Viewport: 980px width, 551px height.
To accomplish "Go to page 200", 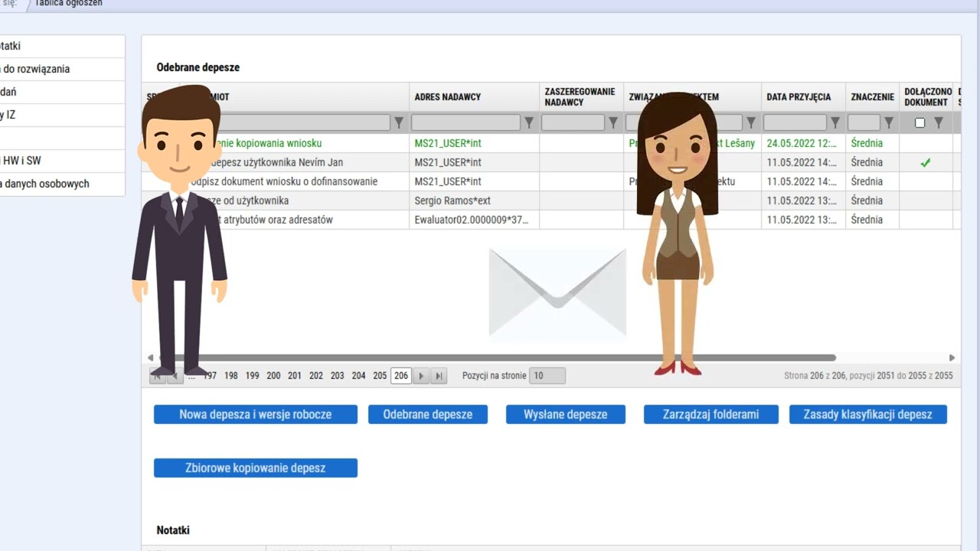I will [273, 376].
